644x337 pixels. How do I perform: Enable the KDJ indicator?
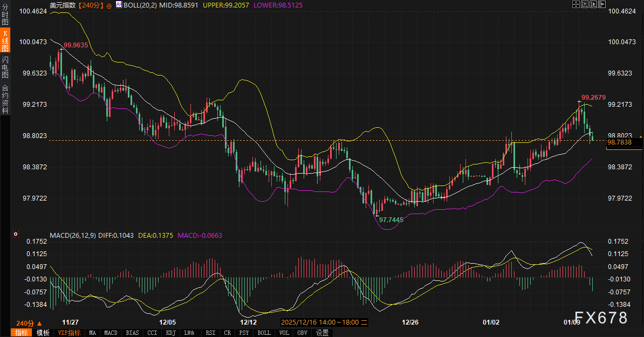[170, 333]
